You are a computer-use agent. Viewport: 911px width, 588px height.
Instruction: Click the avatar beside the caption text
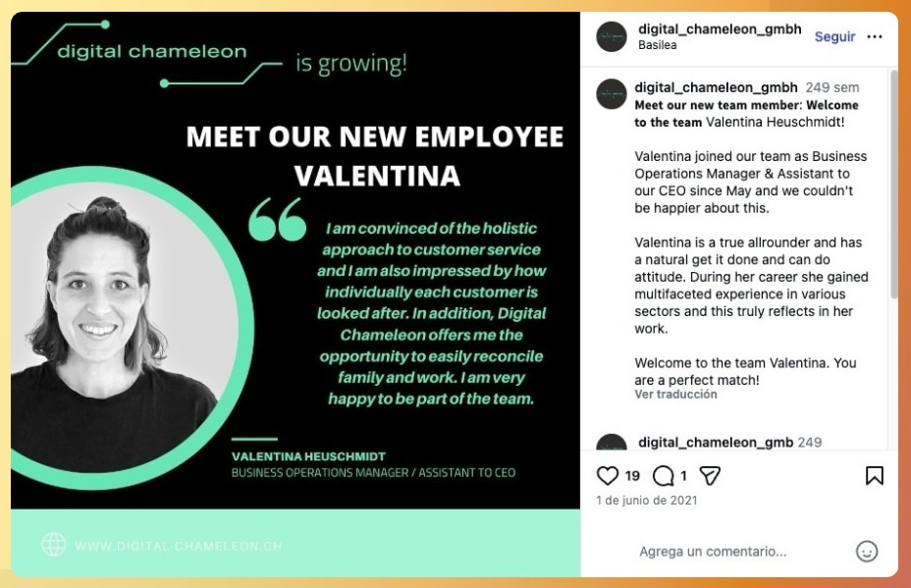[612, 94]
